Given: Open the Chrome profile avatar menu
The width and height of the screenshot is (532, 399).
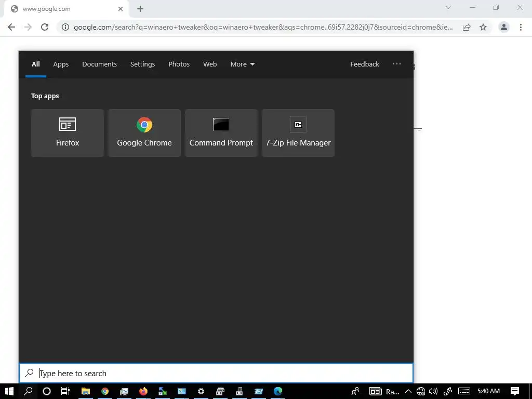Looking at the screenshot, I should coord(504,27).
